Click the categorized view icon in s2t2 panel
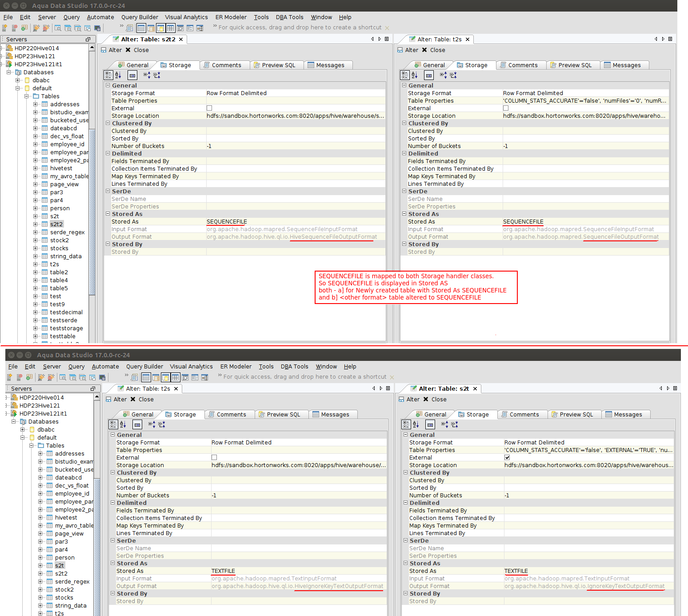 coord(108,75)
